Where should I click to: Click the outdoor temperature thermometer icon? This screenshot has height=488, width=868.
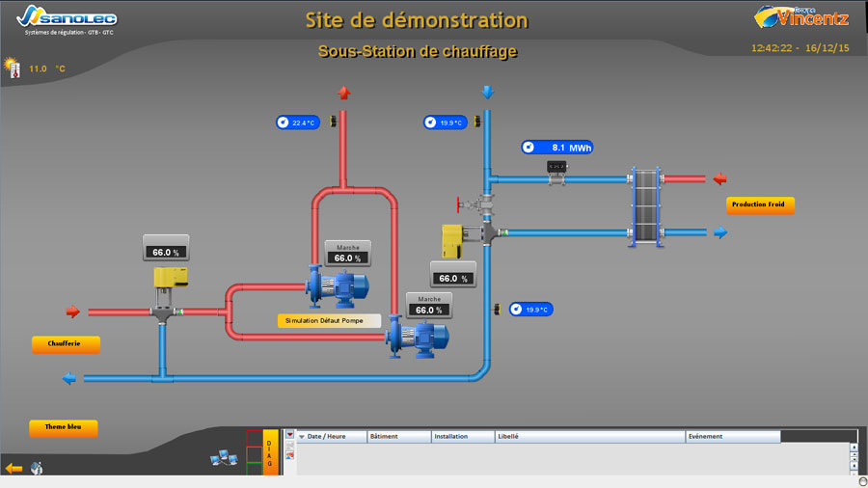pos(14,68)
